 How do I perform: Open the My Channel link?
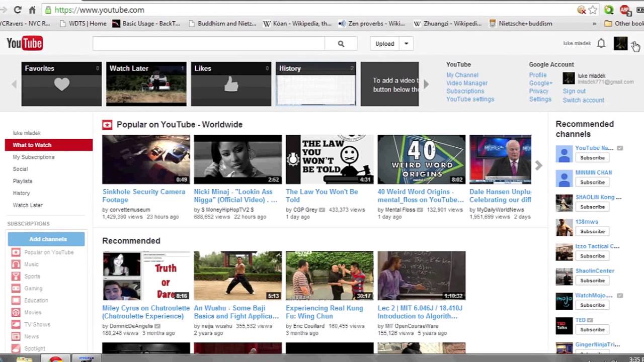[x=462, y=75]
